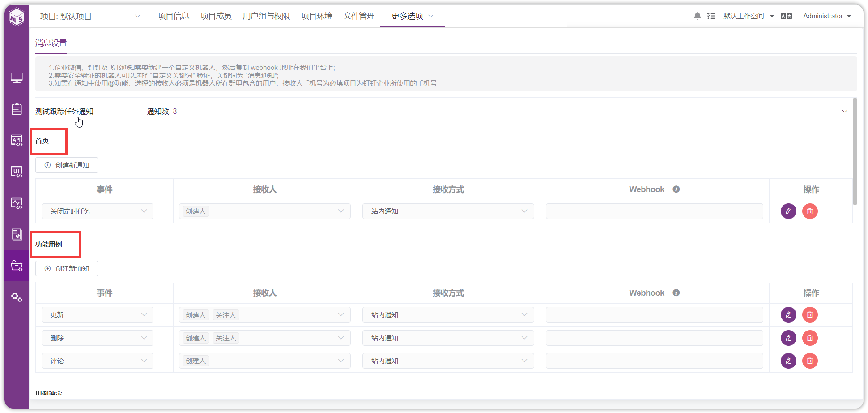Delete the 关闭定时任务 notification row

810,211
